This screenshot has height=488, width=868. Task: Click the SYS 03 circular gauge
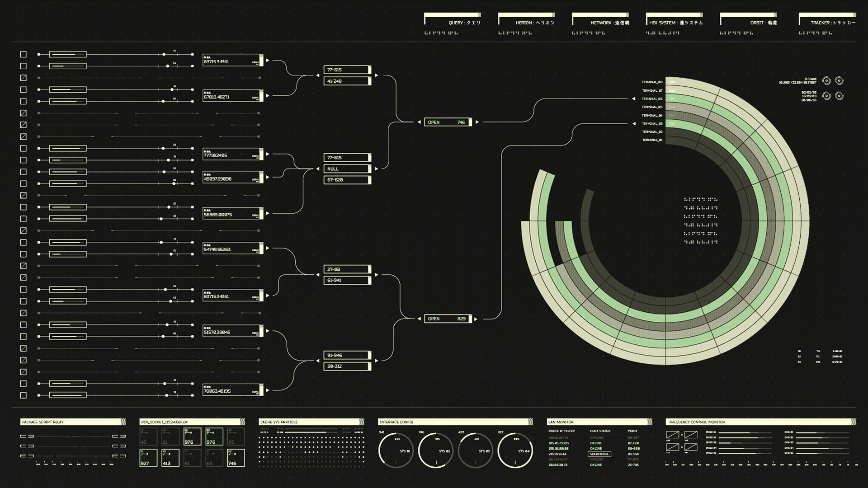pyautogui.click(x=475, y=451)
